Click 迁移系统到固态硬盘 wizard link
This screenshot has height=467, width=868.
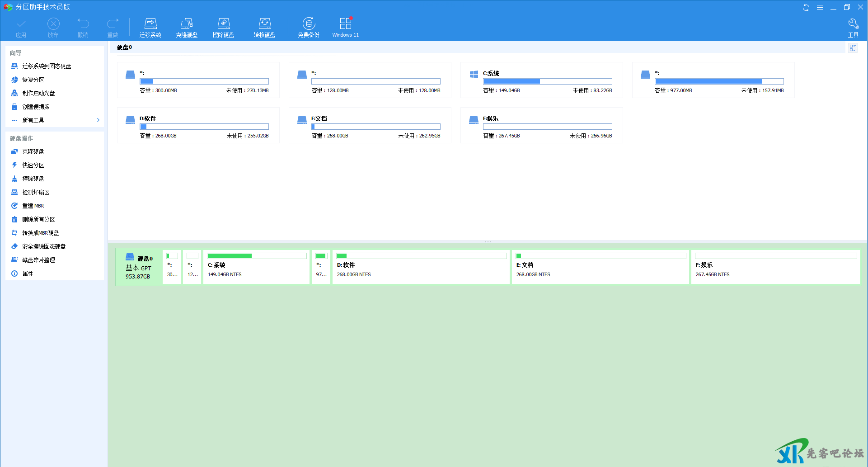tap(47, 66)
